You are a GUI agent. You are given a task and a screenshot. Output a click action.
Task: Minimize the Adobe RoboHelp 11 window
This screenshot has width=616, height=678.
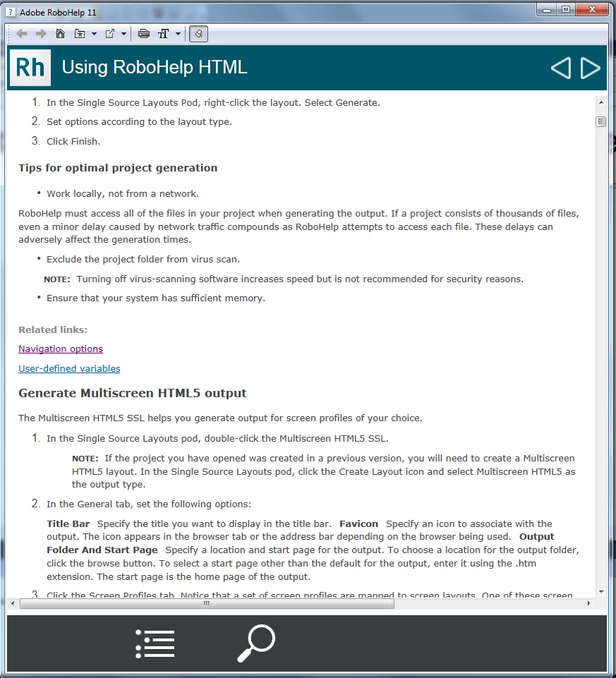point(547,9)
